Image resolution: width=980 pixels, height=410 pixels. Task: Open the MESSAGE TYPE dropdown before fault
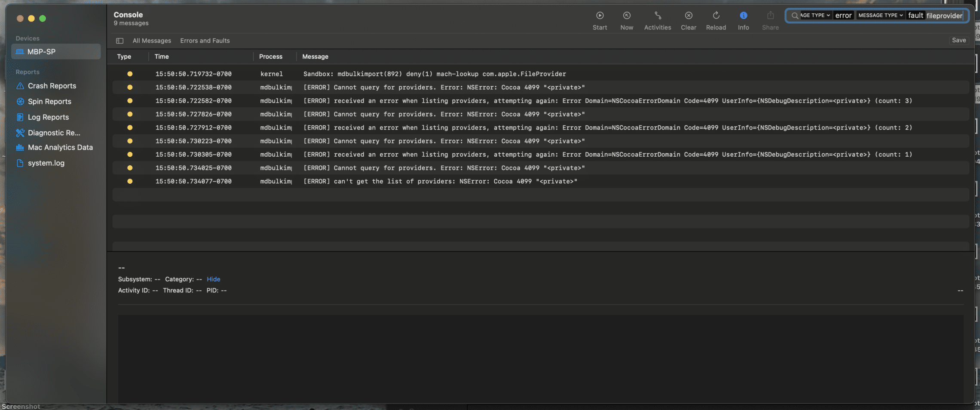(880, 15)
